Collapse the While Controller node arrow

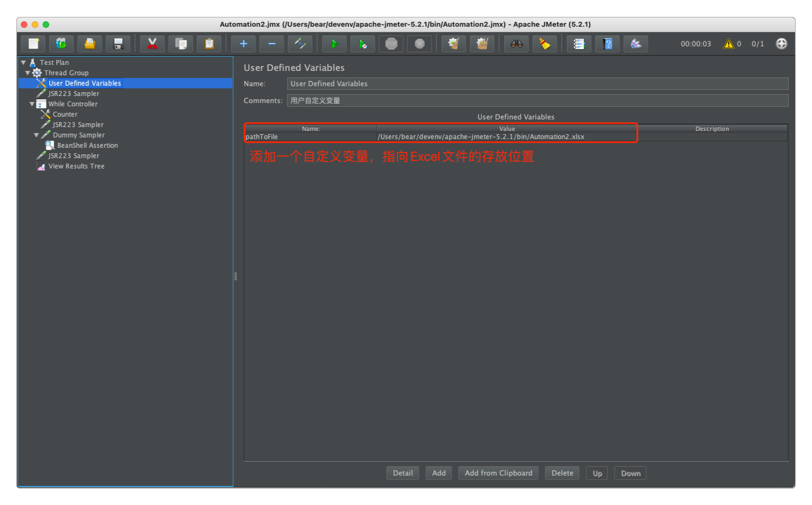[x=32, y=104]
